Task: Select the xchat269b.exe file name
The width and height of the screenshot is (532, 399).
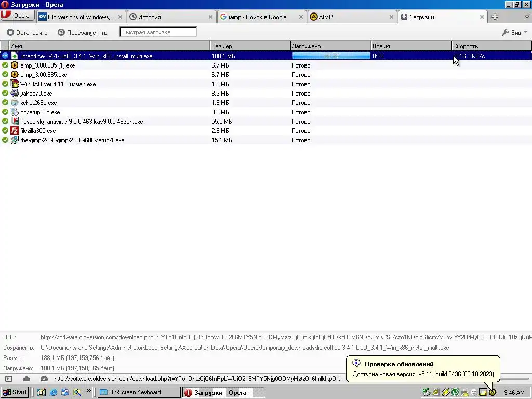Action: click(x=38, y=103)
